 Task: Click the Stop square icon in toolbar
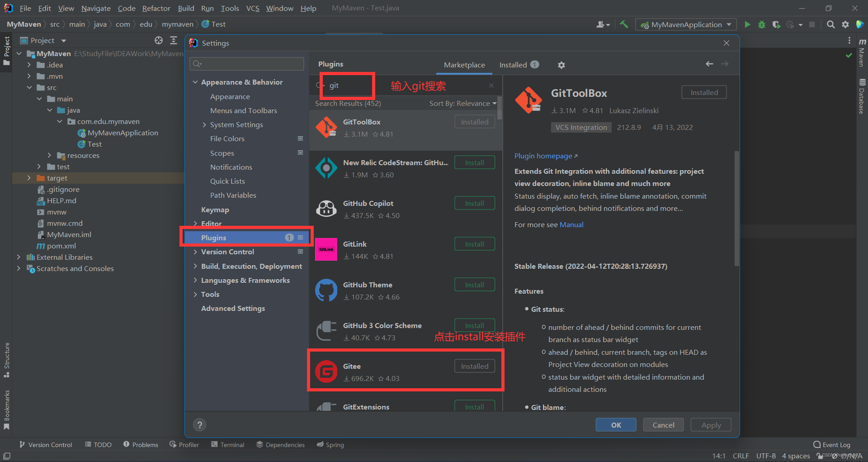tap(812, 24)
